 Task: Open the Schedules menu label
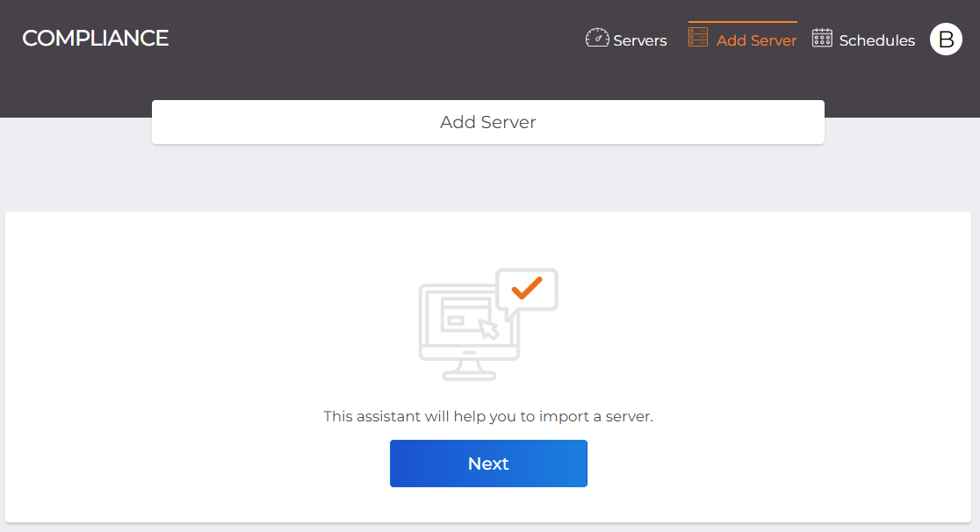(x=876, y=40)
